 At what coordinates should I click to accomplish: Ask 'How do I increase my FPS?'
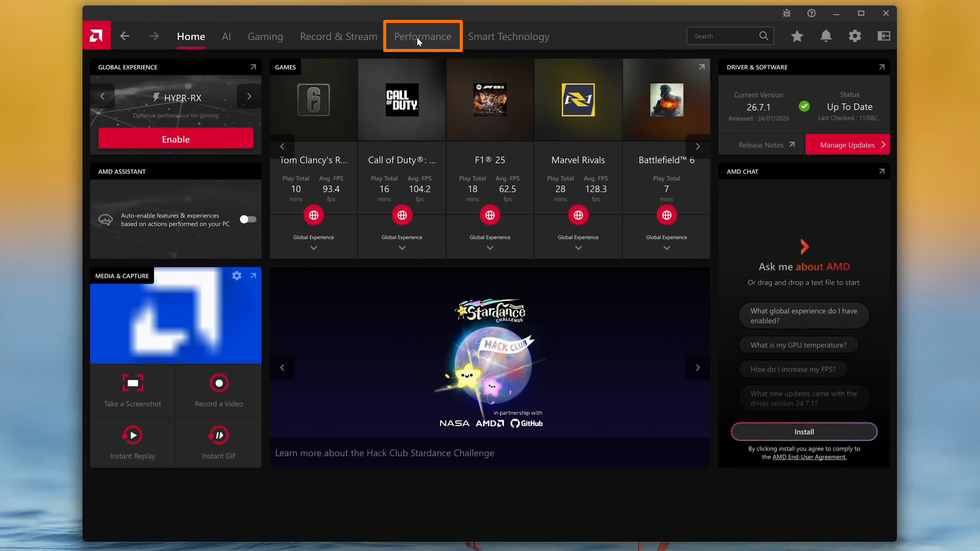[793, 369]
